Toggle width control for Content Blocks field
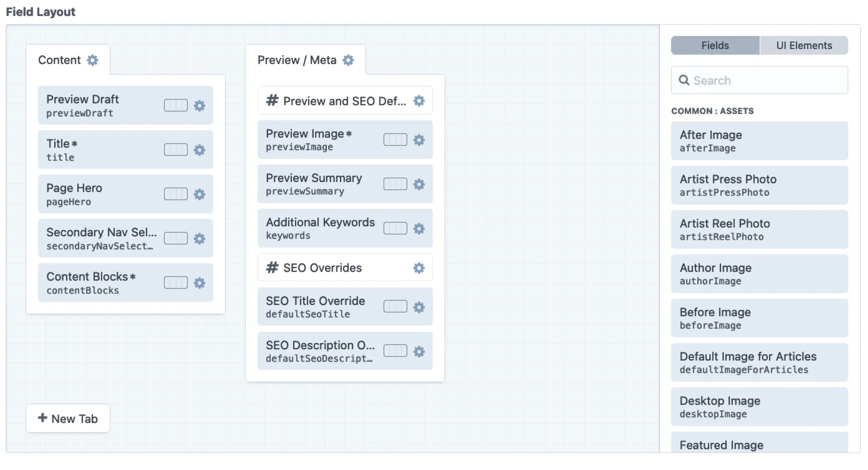The image size is (868, 470). 175,283
